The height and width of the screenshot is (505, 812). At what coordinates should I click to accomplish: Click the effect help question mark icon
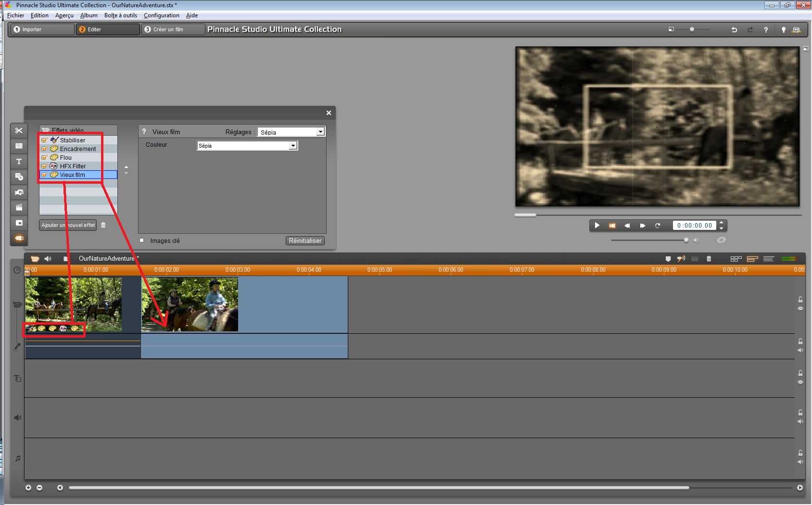coord(144,131)
